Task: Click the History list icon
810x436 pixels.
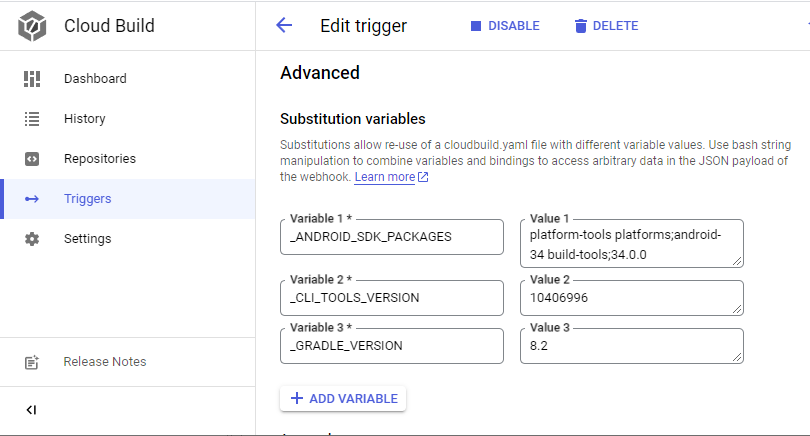Action: click(x=32, y=119)
